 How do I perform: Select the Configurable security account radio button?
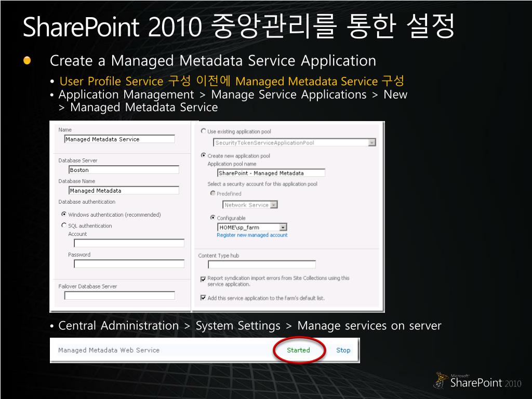[212, 218]
